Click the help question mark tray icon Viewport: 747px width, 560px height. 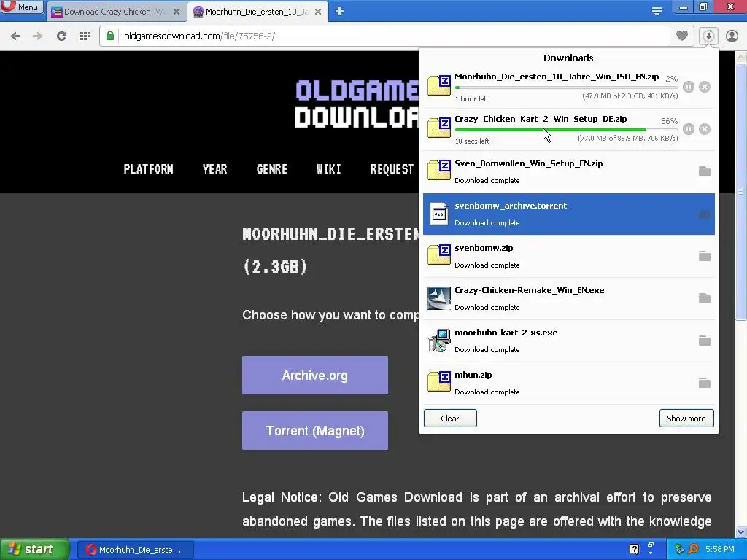coord(634,549)
